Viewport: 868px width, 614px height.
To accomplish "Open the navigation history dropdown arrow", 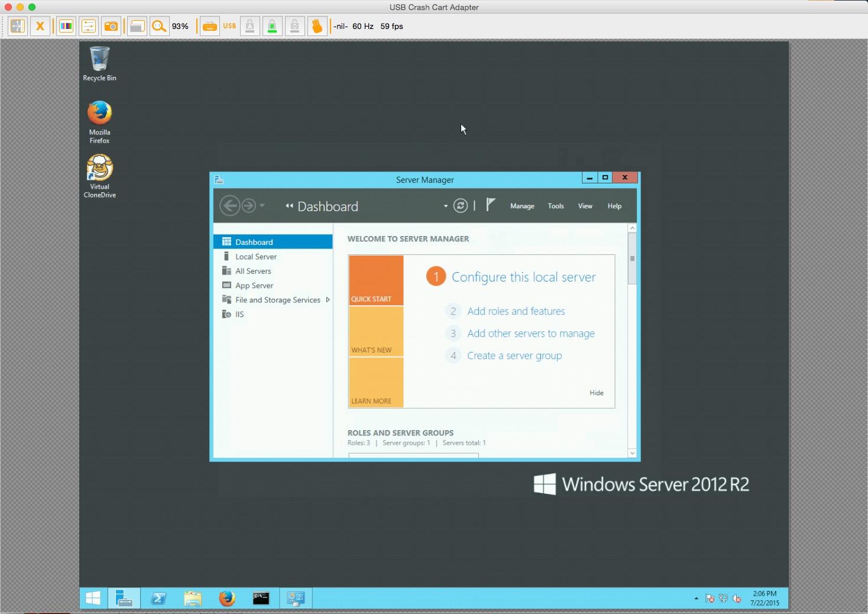I will point(262,206).
